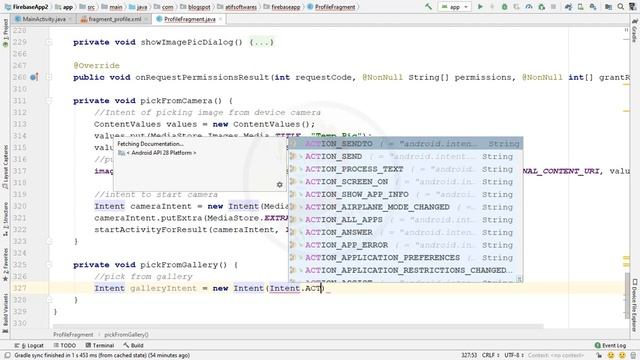
Task: Open the CRLF line separator selector
Action: (490, 355)
